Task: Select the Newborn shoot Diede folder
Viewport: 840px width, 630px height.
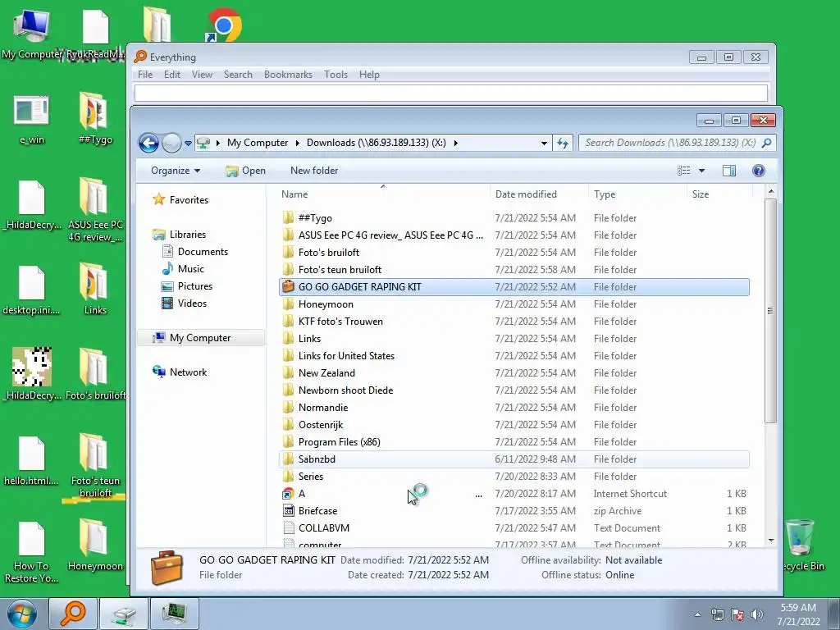Action: [x=514, y=390]
